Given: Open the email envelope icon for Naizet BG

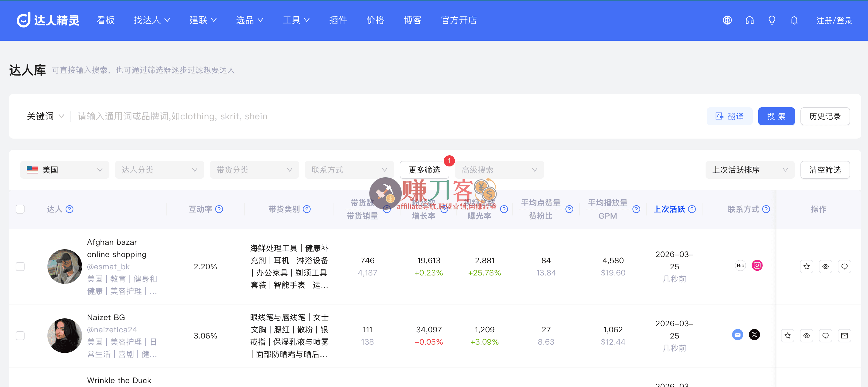Looking at the screenshot, I should coord(844,335).
